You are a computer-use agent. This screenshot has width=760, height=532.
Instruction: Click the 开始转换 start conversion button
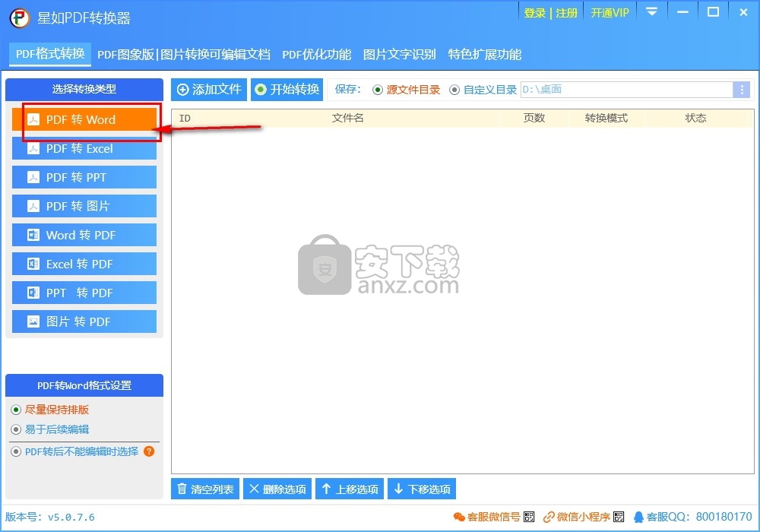pyautogui.click(x=287, y=90)
